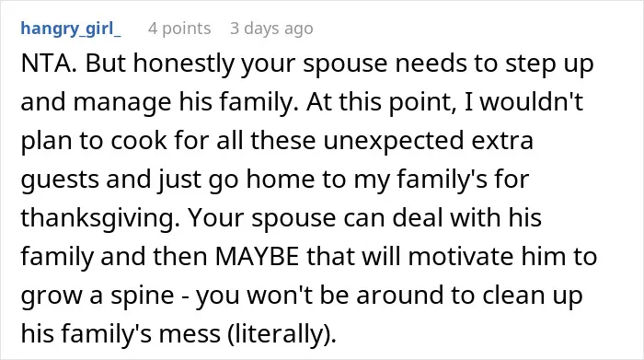Open the hangry_girl_ user profile link
644x360 pixels.
point(71,29)
